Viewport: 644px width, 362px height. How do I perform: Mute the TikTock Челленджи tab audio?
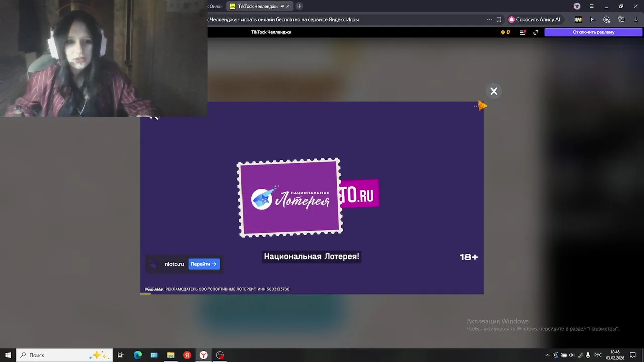282,6
